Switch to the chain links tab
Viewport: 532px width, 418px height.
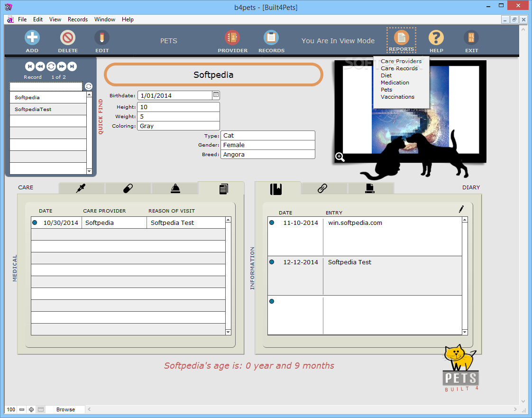[x=322, y=188]
